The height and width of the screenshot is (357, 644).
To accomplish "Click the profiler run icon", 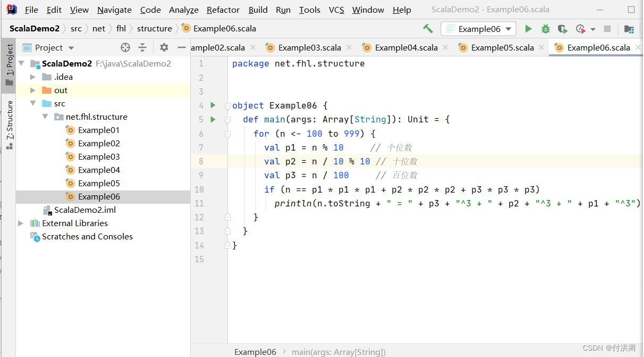I will (x=580, y=29).
